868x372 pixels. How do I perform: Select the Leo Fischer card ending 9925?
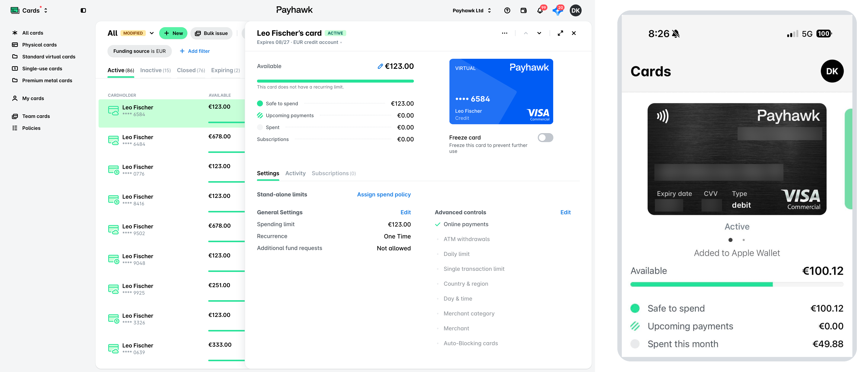171,292
